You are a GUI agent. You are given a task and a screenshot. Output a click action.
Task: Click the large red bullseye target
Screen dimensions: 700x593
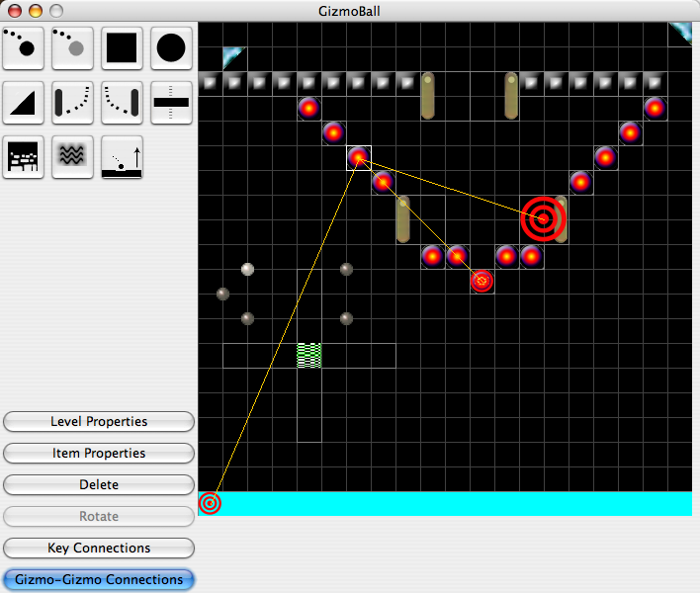tap(543, 219)
